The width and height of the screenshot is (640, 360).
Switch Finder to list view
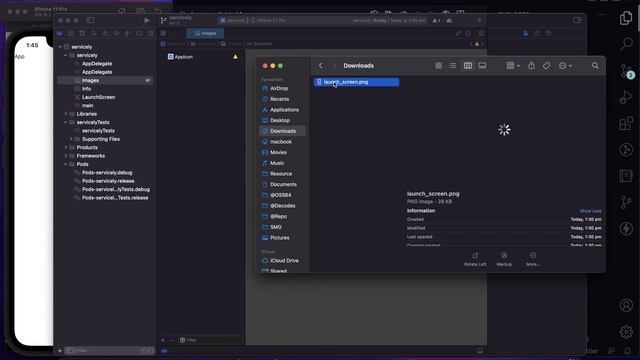tap(453, 66)
